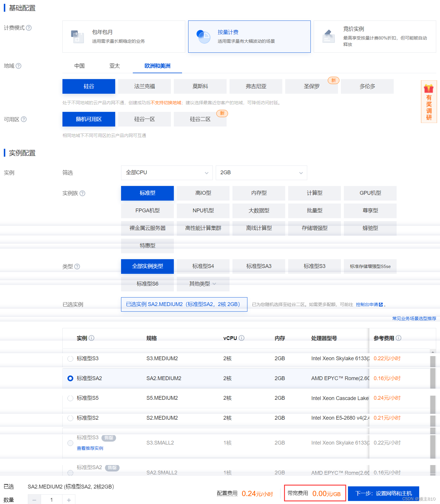Select the 标准存储增强型S5se type filter
This screenshot has width=440, height=504.
[370, 266]
